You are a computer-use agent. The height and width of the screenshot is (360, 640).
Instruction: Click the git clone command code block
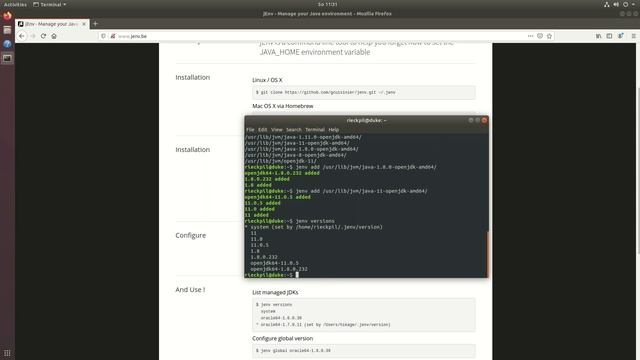tap(364, 92)
